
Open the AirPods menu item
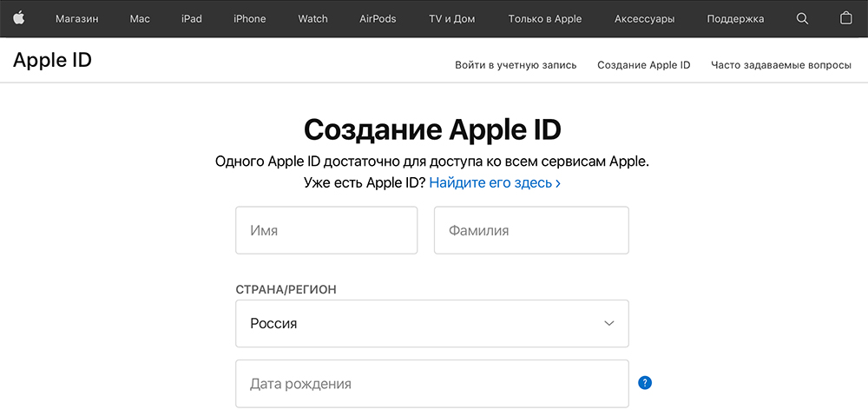tap(378, 19)
